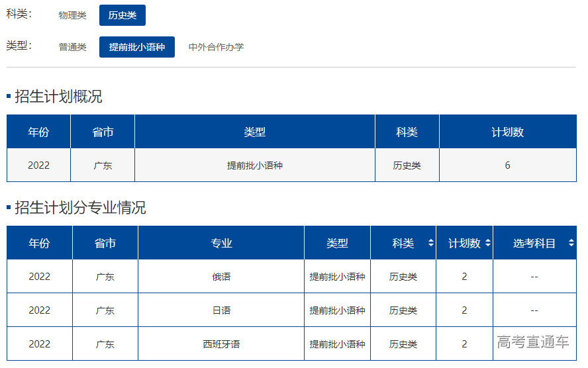Viewport: 588px width, 368px height.
Task: Click the 招生计划分专业情况 section heading
Action: pyautogui.click(x=80, y=208)
